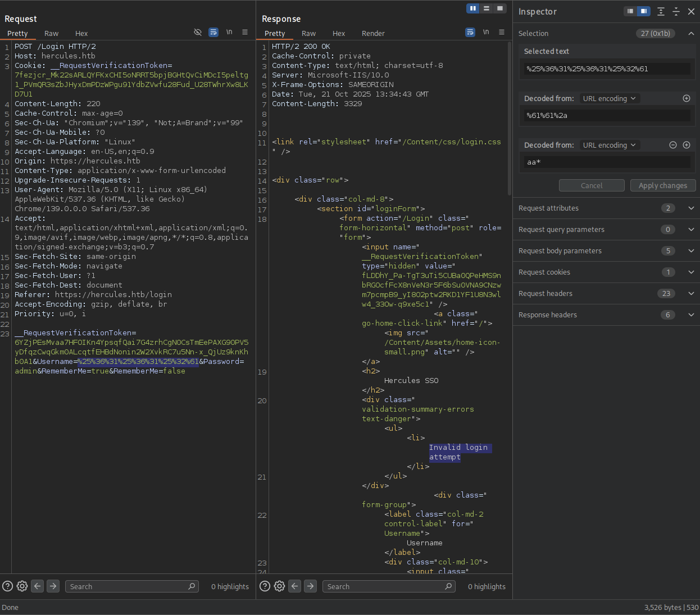Toggle non-printable \n characters in Response panel

pyautogui.click(x=486, y=33)
